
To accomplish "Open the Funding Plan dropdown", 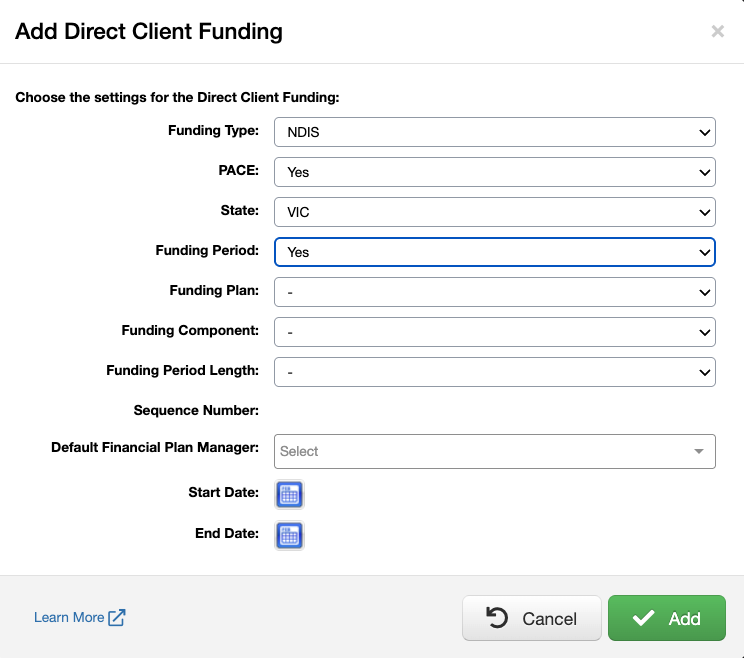I will click(x=495, y=292).
